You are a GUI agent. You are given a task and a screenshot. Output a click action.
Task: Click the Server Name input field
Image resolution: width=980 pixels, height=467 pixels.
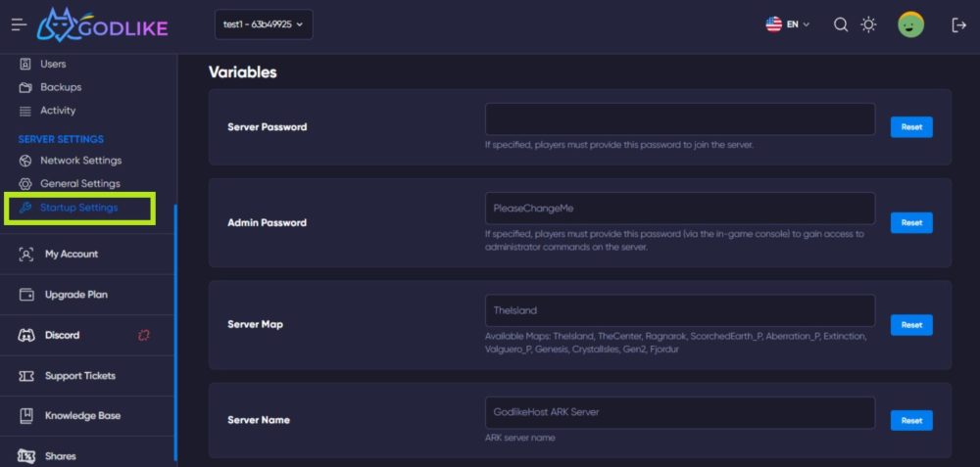click(x=680, y=413)
